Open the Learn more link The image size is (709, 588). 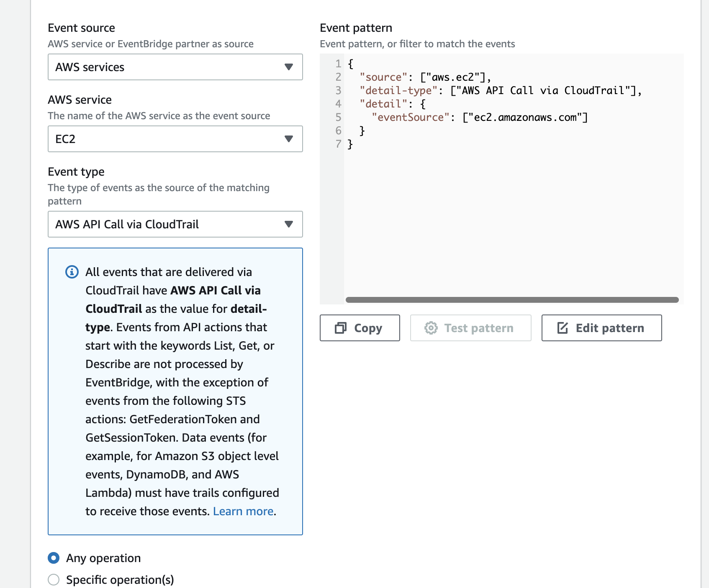(x=243, y=511)
